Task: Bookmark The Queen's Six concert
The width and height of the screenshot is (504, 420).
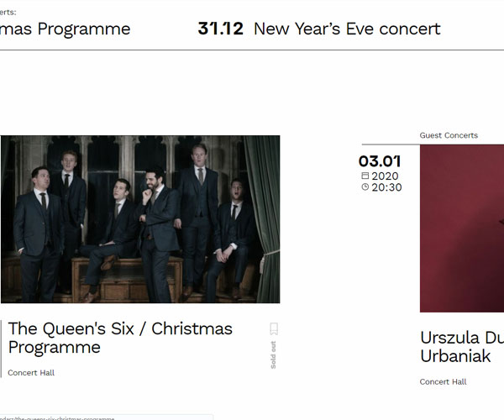Action: (x=274, y=328)
